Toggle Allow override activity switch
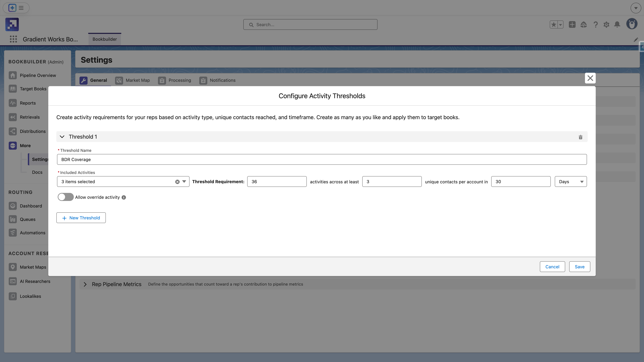Viewport: 644px width, 362px height. [x=66, y=197]
